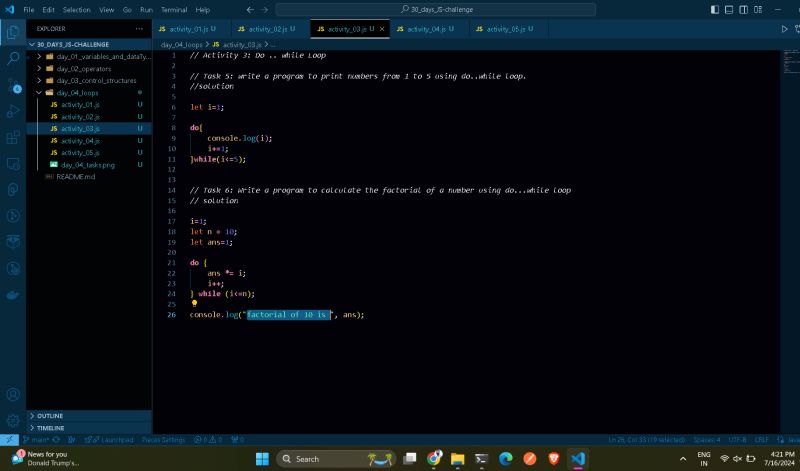The height and width of the screenshot is (471, 800).
Task: Click the 30_days_JS-challenge command center search
Action: point(436,10)
